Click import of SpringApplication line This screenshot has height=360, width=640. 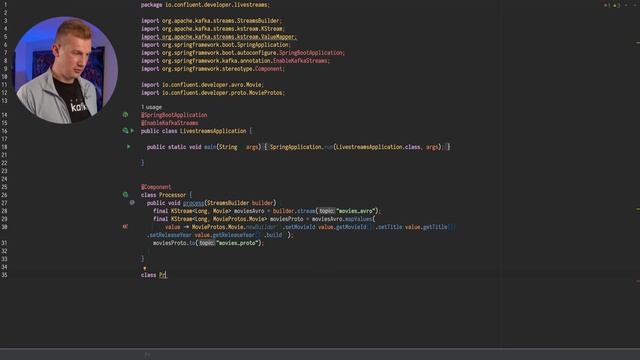coord(216,45)
